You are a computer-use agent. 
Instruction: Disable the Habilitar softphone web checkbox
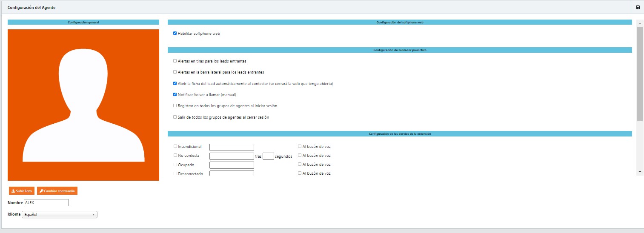click(175, 33)
